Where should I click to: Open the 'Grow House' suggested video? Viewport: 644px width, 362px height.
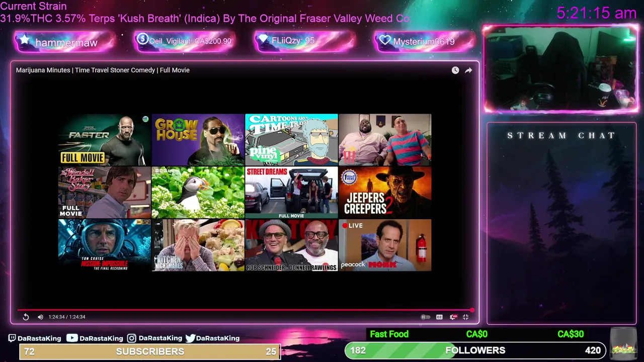(198, 139)
